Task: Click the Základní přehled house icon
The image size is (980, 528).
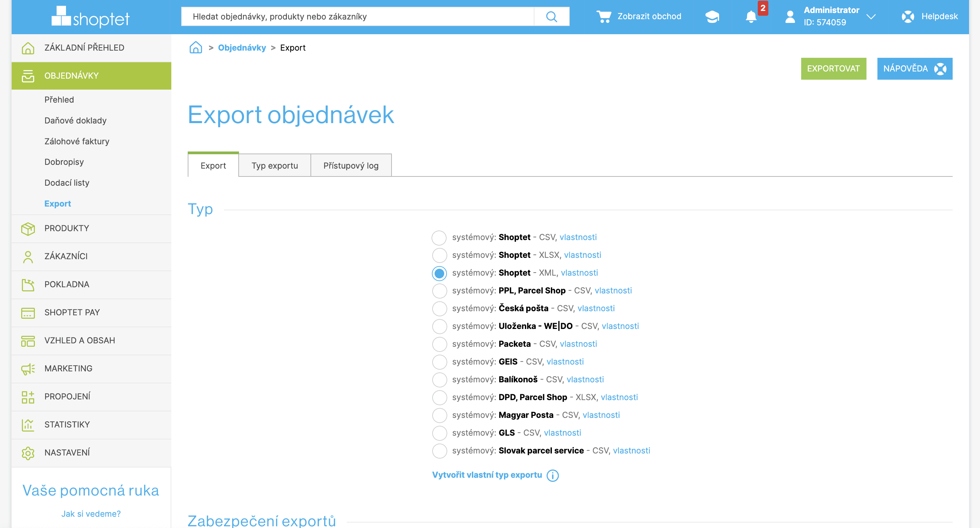Action: pos(28,48)
